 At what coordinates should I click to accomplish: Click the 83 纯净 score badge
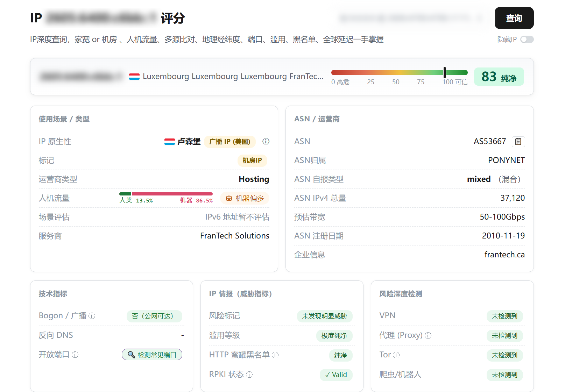499,77
